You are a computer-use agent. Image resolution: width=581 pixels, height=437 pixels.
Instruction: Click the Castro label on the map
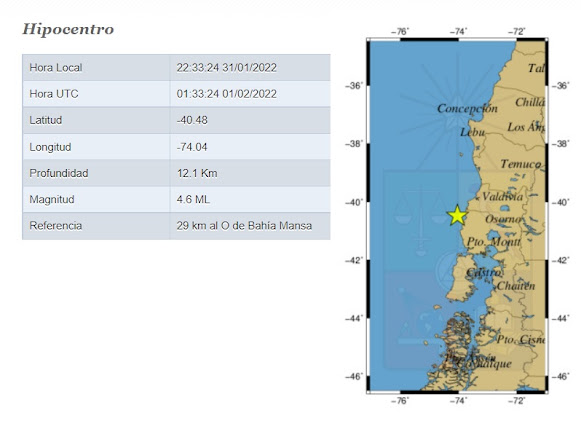pos(483,272)
